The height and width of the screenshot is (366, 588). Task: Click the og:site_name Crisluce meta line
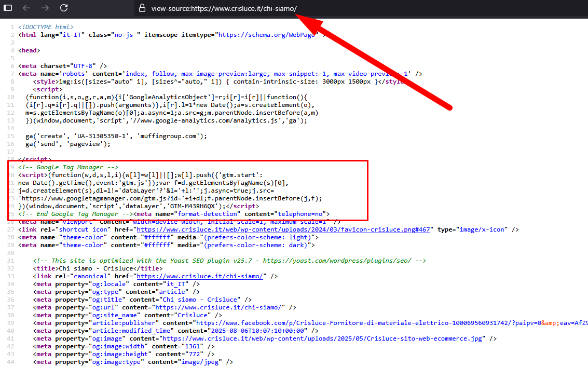pos(128,315)
